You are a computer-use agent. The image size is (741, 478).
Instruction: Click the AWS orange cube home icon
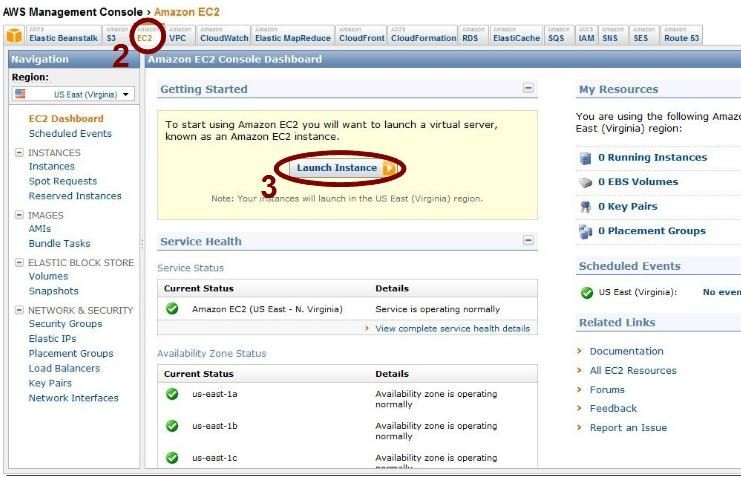[x=14, y=36]
